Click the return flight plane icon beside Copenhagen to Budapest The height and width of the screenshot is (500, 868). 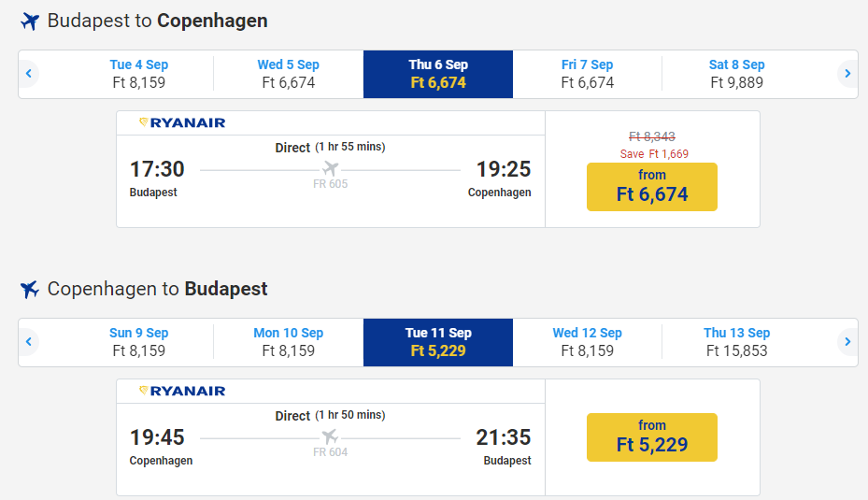coord(30,290)
